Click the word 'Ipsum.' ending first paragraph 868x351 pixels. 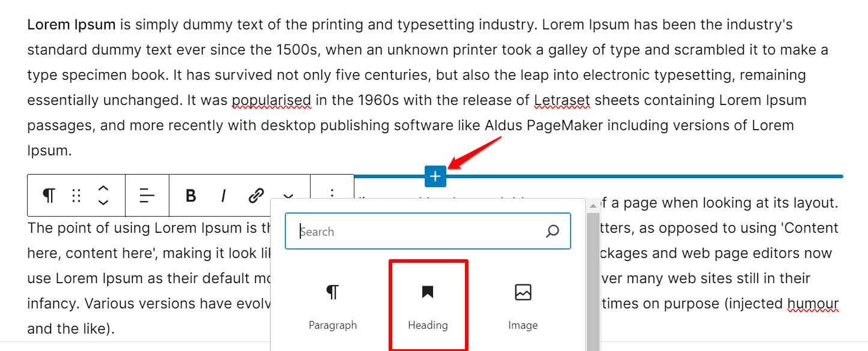[x=49, y=151]
